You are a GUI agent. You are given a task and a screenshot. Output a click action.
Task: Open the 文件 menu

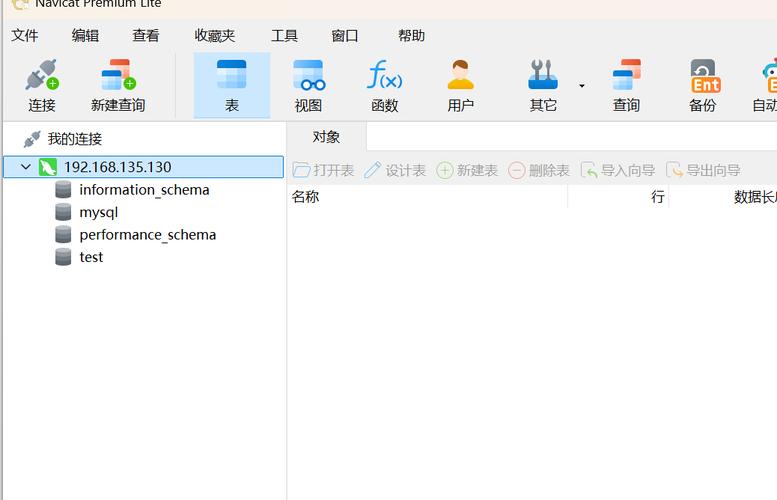25,35
